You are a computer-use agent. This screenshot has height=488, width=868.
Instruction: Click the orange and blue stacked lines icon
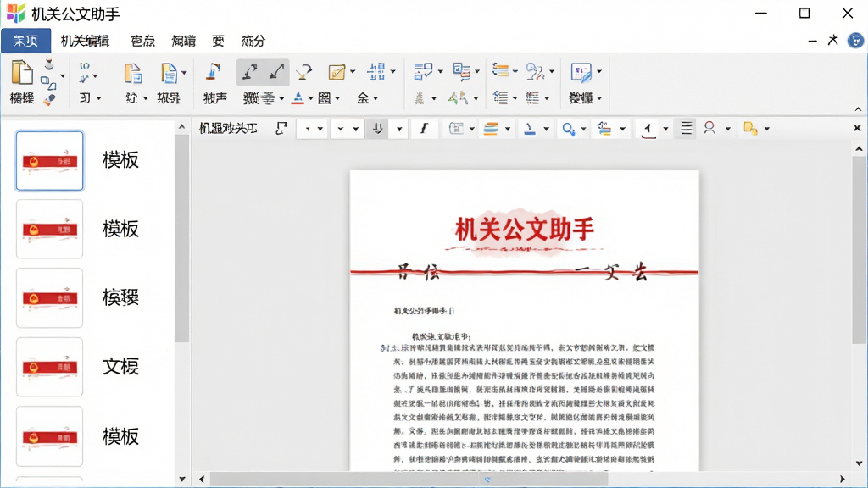coord(491,129)
